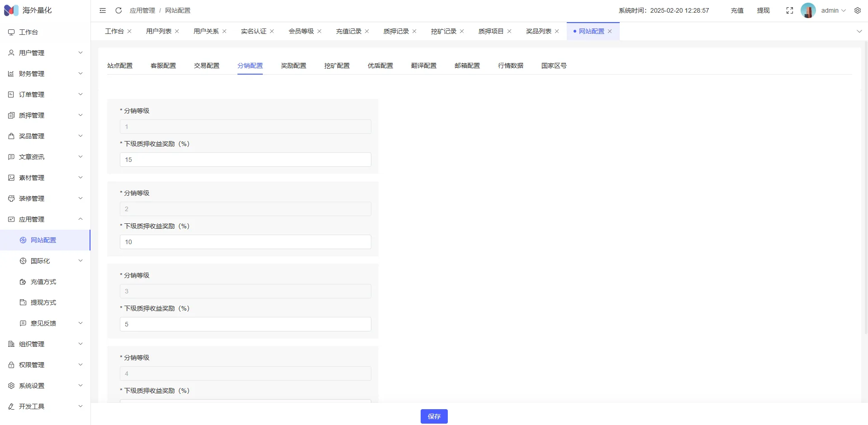Open the tab list dropdown arrow
This screenshot has height=425, width=868.
tap(859, 31)
